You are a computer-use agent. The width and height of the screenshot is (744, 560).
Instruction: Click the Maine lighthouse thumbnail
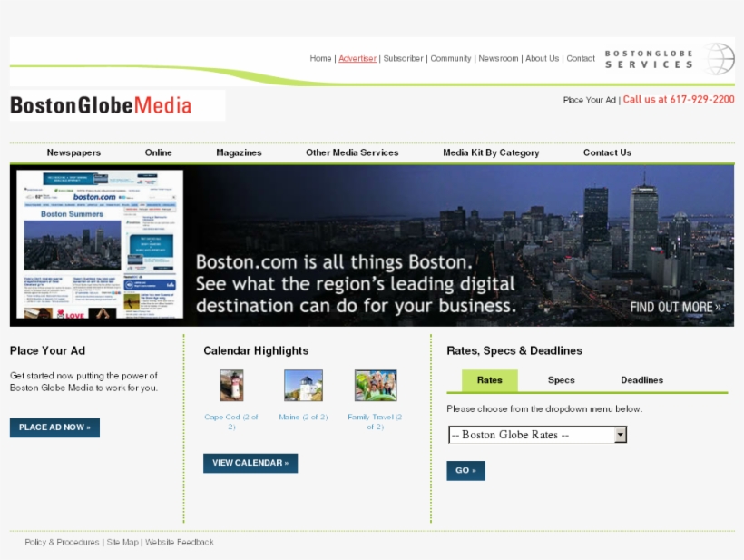tap(302, 385)
